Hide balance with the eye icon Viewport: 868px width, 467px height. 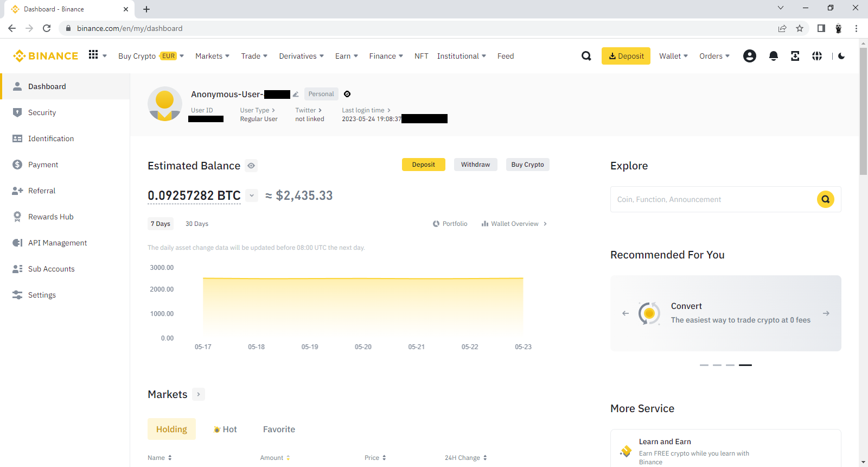251,166
